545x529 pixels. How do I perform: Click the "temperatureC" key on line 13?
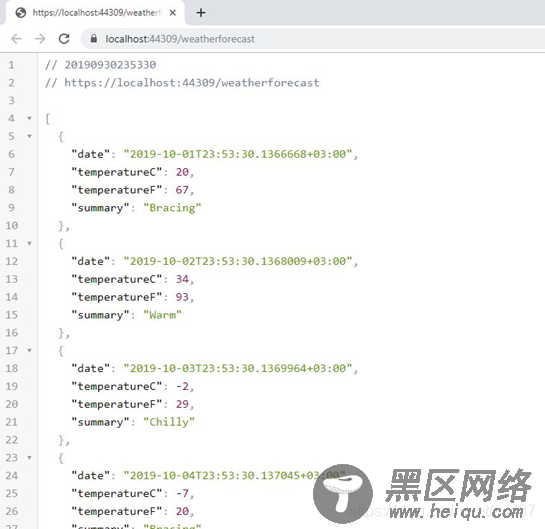[x=117, y=279]
